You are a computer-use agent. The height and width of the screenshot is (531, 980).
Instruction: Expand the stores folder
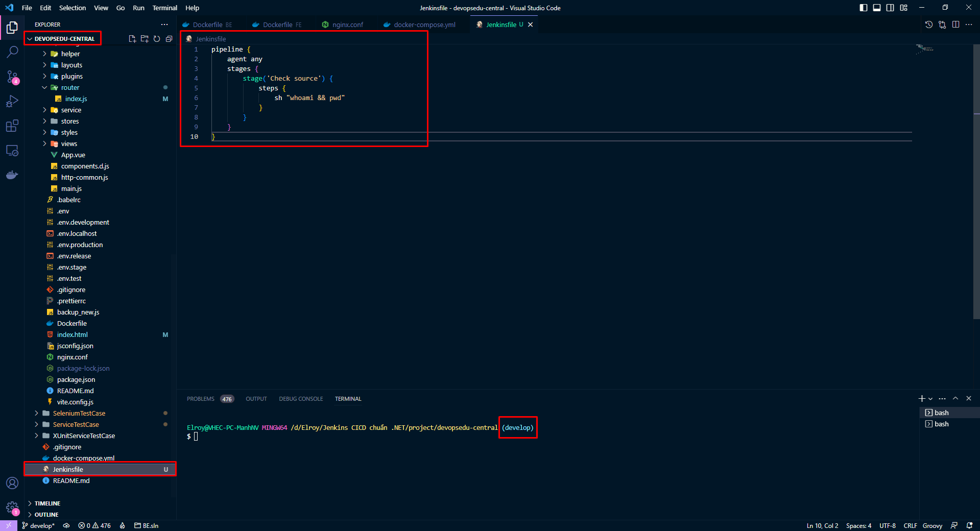(70, 121)
